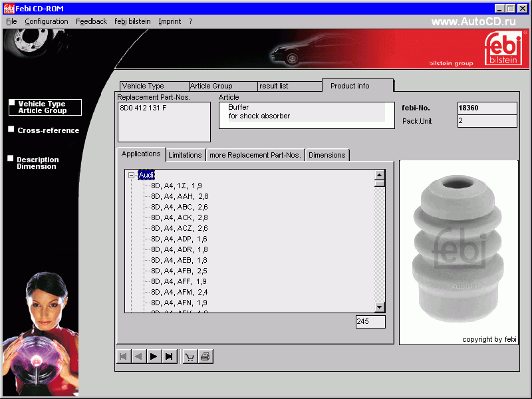This screenshot has width=532, height=399.
Task: Go to next record arrow button
Action: pos(154,356)
